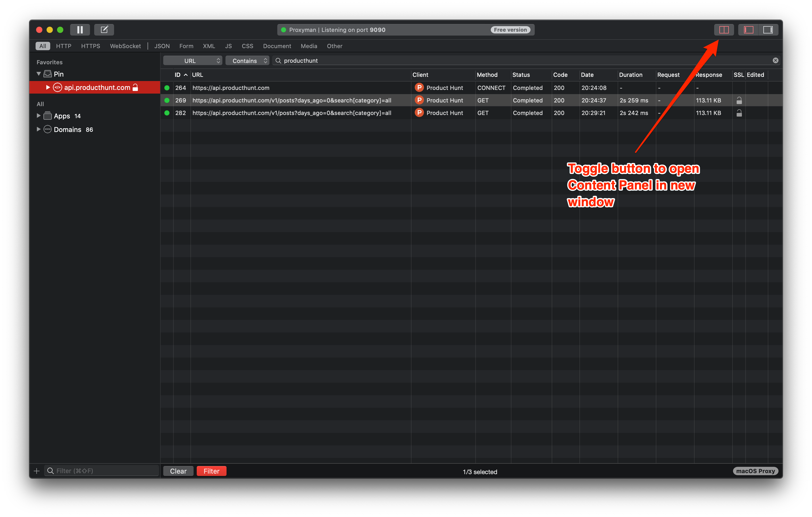Select the XML filter tab

pyautogui.click(x=209, y=46)
